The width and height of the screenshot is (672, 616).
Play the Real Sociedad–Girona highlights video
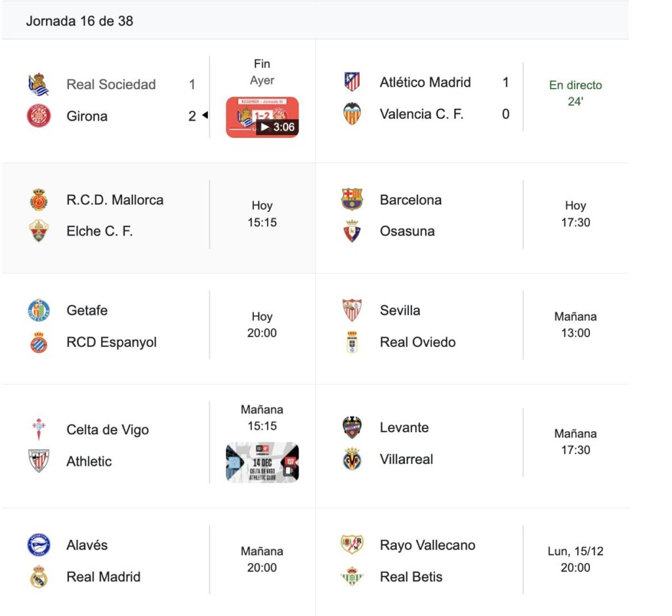[262, 117]
